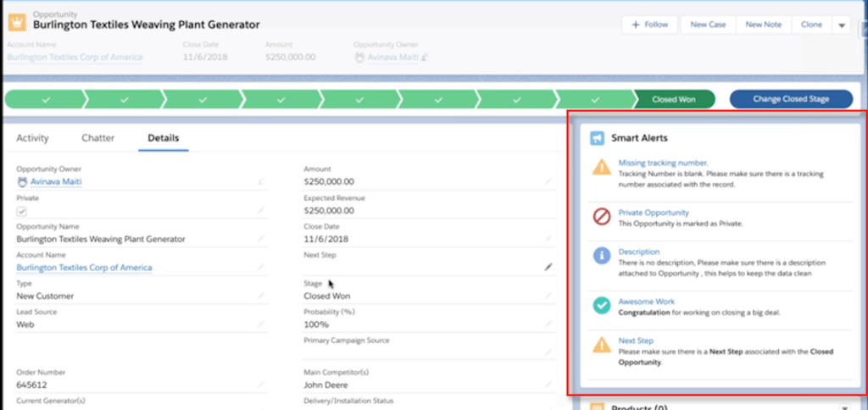Toggle the Private checkbox

click(22, 211)
